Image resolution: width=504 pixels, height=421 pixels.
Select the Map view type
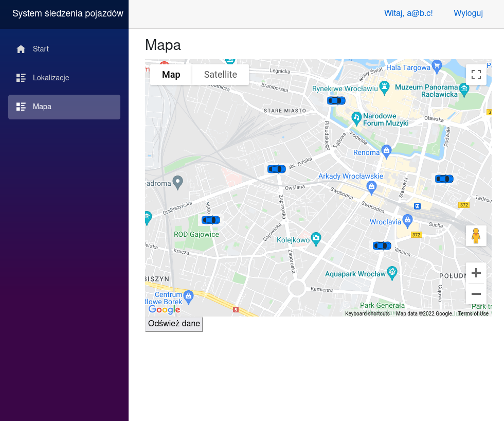(x=171, y=75)
